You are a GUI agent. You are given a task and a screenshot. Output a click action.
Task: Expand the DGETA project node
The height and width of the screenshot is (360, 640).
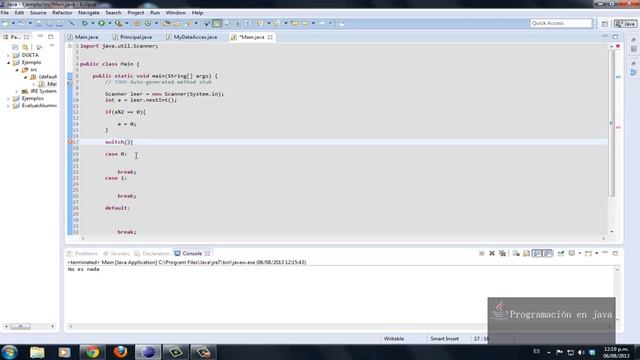tap(9, 55)
